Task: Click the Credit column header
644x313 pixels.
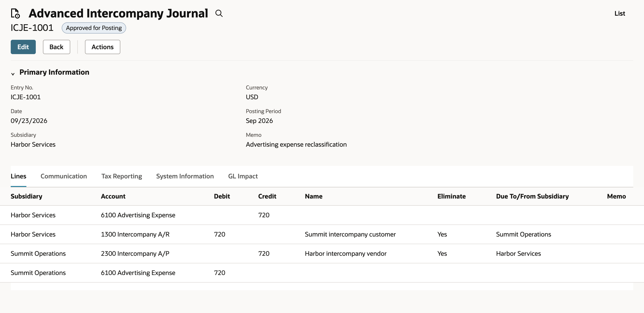Action: pos(267,196)
